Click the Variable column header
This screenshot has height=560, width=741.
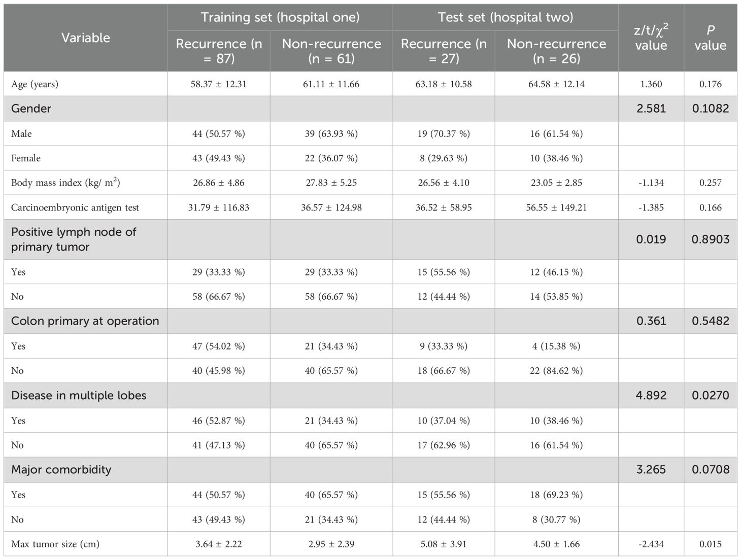[85, 38]
